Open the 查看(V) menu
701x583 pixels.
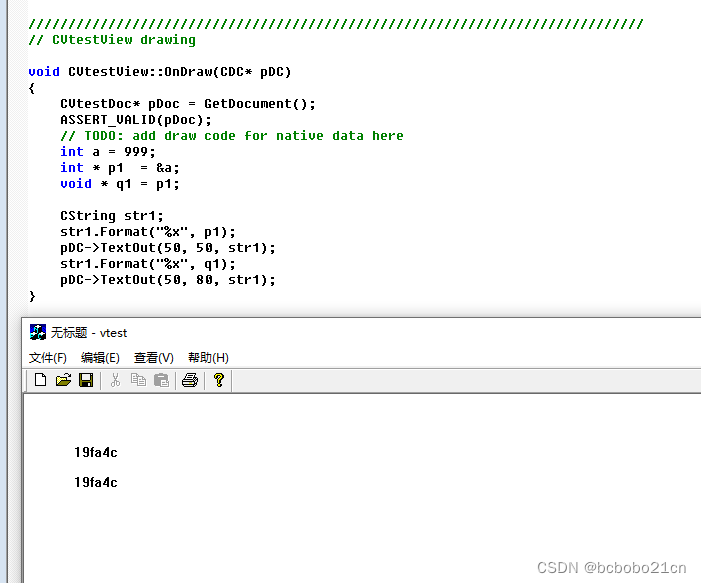pos(153,358)
